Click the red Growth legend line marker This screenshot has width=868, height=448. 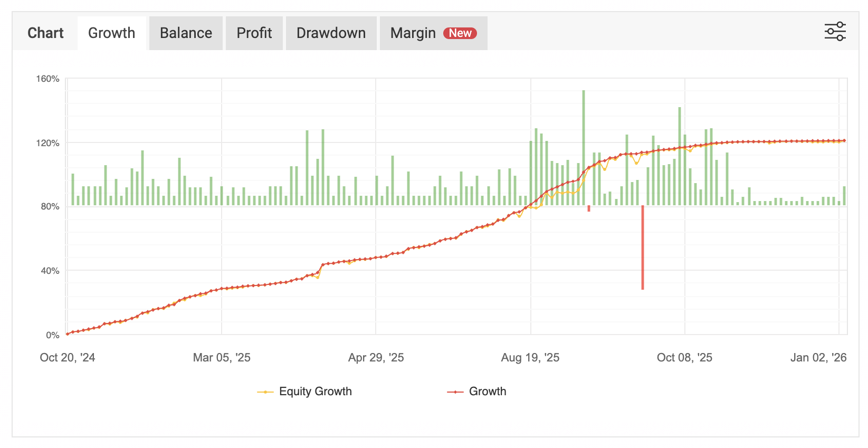coord(455,392)
